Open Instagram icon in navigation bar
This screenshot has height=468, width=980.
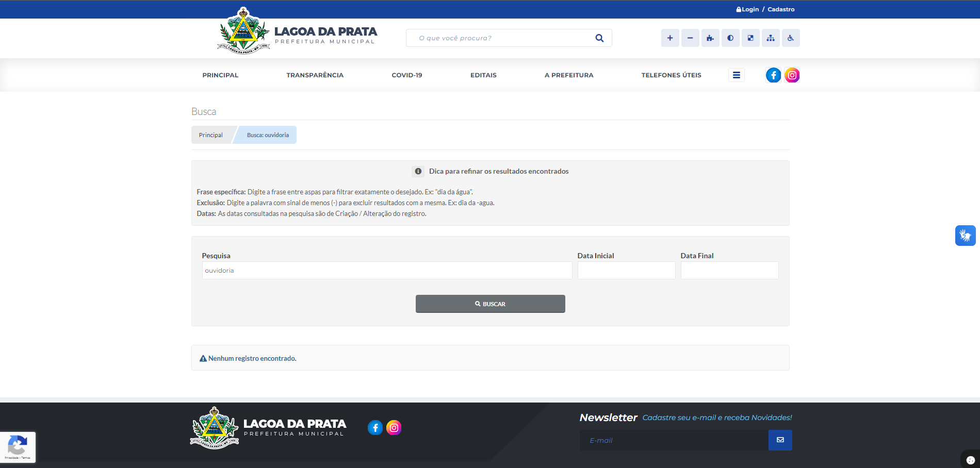click(792, 75)
